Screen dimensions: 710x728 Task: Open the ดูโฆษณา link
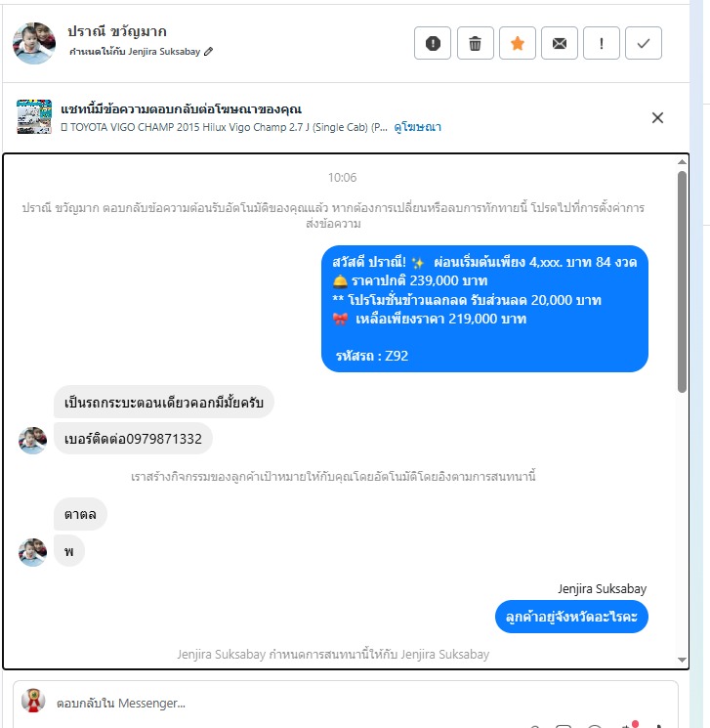point(418,127)
